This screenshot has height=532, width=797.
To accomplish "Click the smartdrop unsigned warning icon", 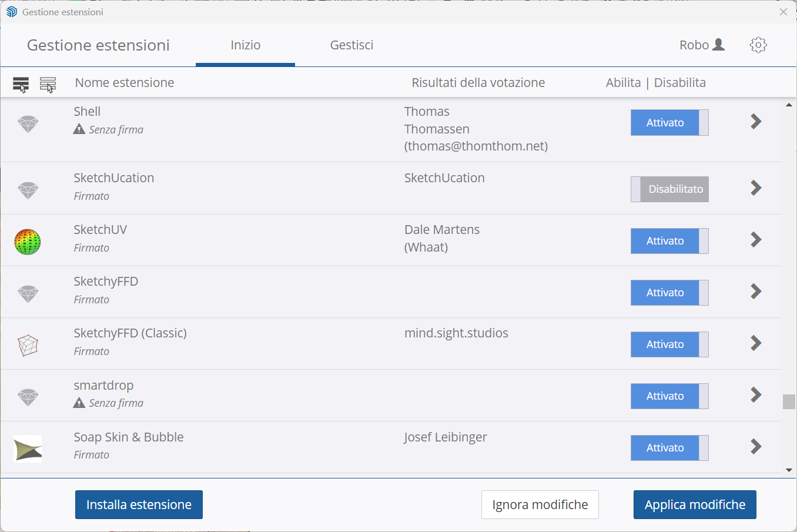I will click(x=79, y=403).
